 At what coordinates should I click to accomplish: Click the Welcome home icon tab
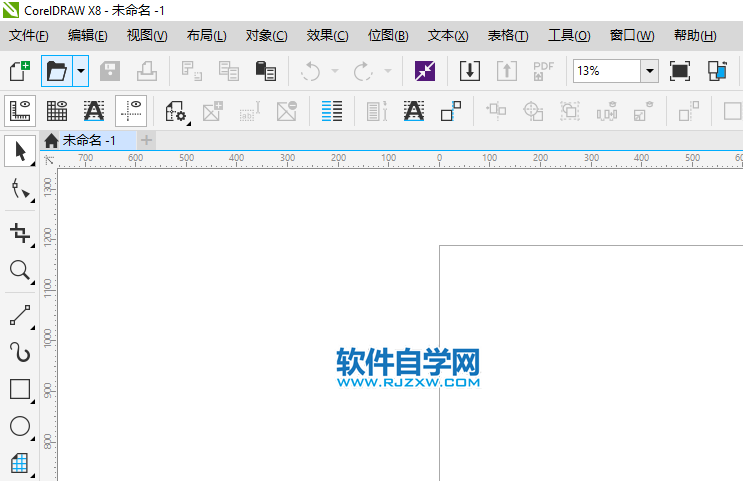(51, 140)
